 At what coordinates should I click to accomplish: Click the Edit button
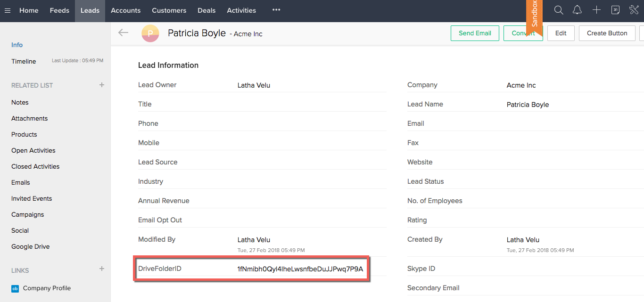pyautogui.click(x=561, y=33)
